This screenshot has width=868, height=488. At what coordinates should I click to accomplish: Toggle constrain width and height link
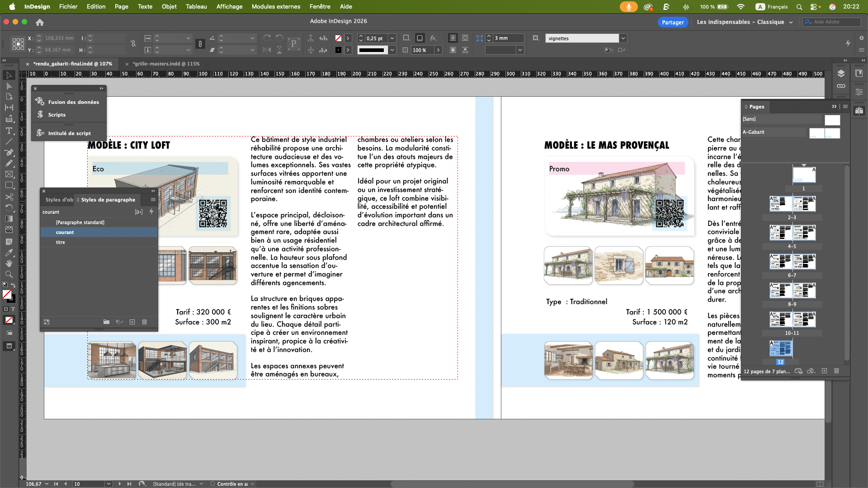click(x=133, y=44)
